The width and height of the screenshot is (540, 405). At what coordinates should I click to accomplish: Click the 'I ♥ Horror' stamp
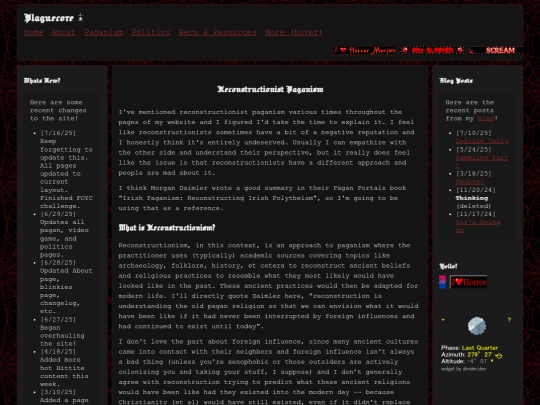point(468,282)
